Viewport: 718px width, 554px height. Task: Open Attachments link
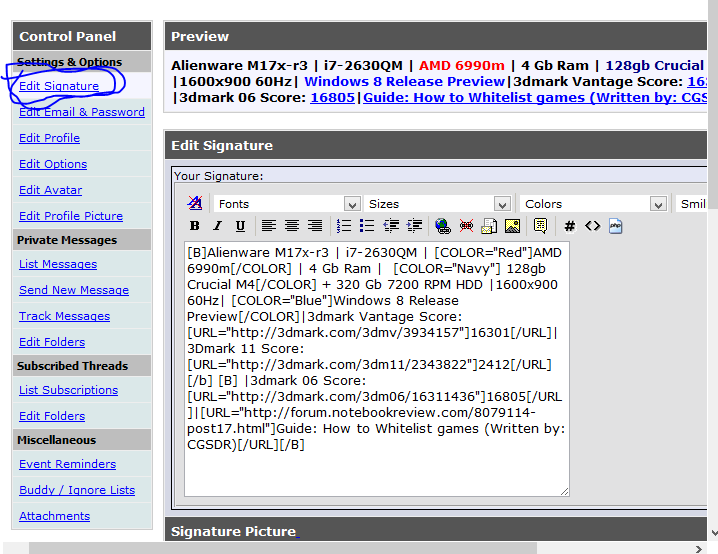click(54, 516)
